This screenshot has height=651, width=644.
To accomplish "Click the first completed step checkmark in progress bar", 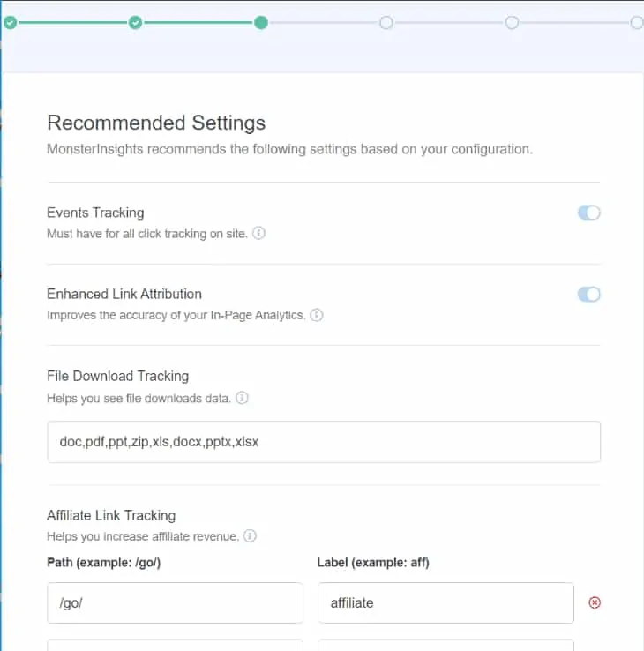I will pyautogui.click(x=10, y=23).
